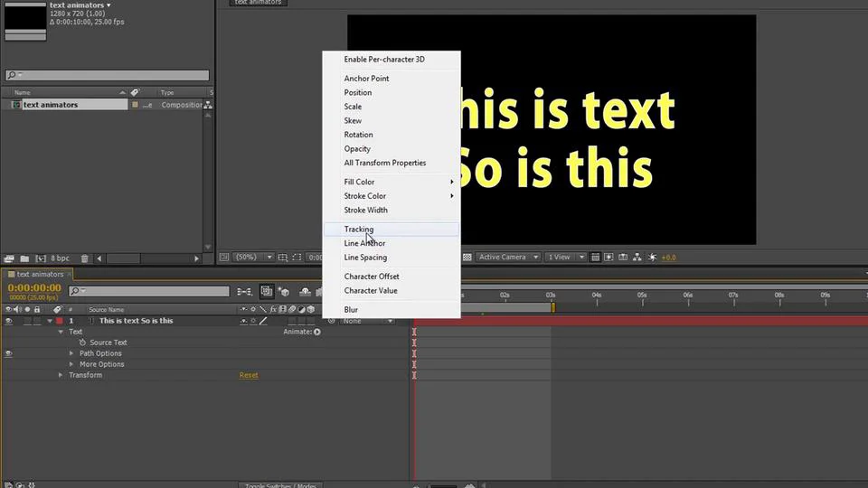Open the Fast Previews icon in viewer
Image resolution: width=868 pixels, height=488 pixels.
(x=609, y=258)
